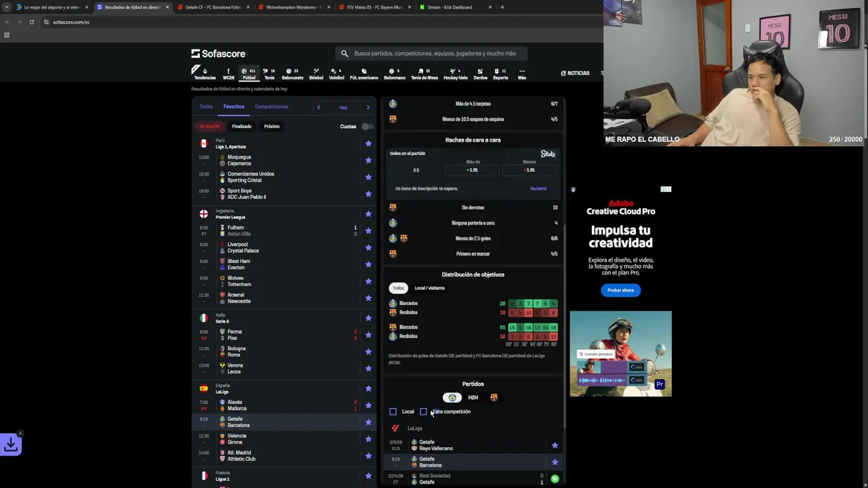Open the browser apps grid icon
868x488 pixels.
click(x=7, y=35)
